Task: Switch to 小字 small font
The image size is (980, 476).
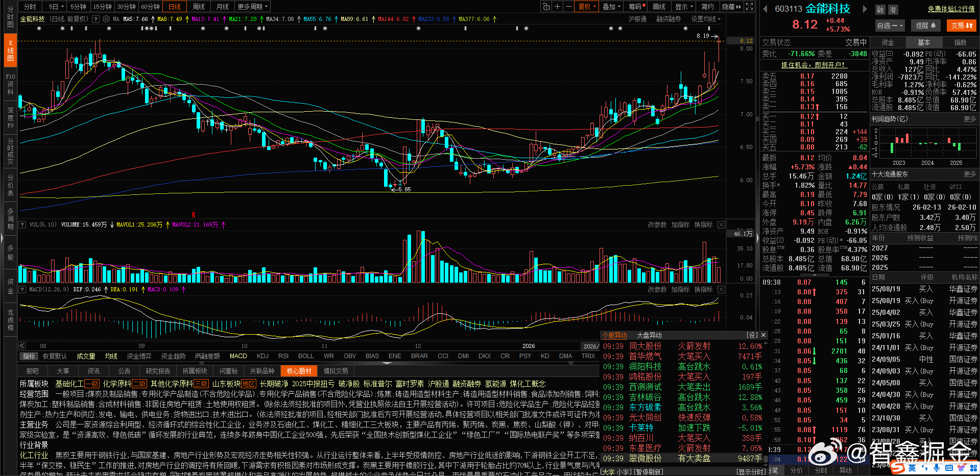Action: (x=623, y=472)
